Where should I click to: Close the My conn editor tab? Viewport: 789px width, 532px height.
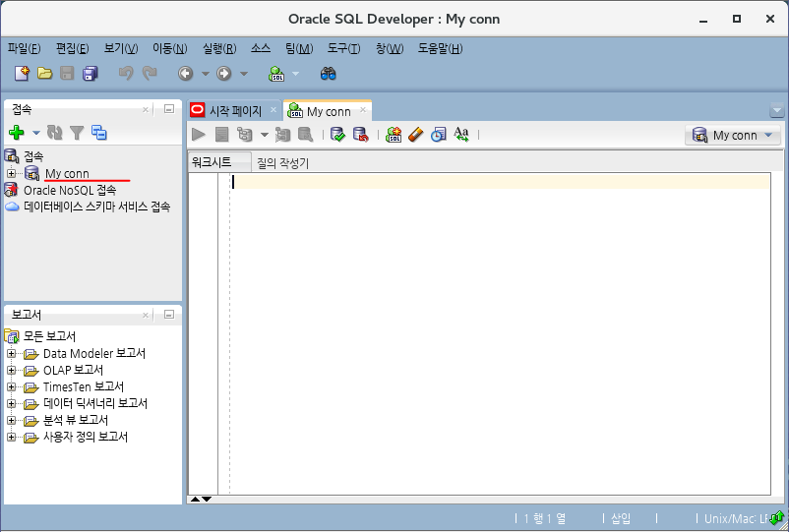pos(363,109)
